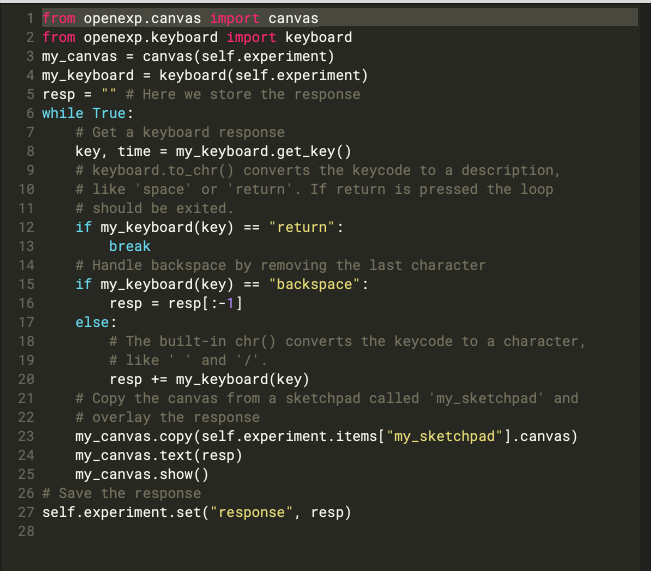
Task: Click the comment '# Copy the canvas from a sketchpad'
Action: point(327,399)
